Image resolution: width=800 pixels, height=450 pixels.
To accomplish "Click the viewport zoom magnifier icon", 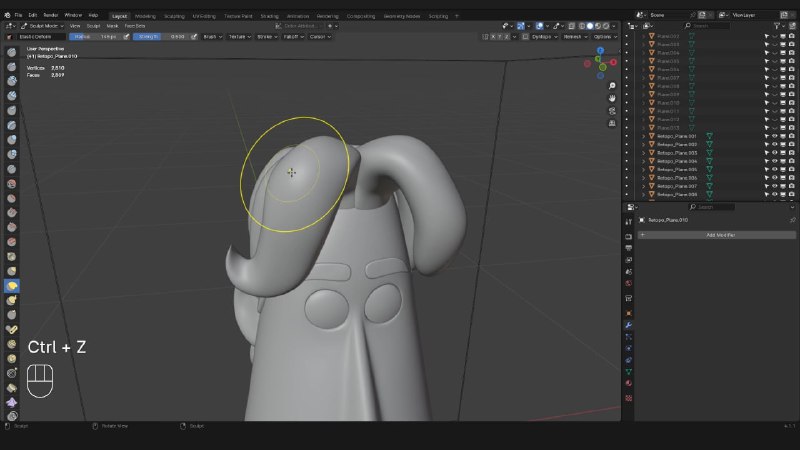I will coord(612,86).
